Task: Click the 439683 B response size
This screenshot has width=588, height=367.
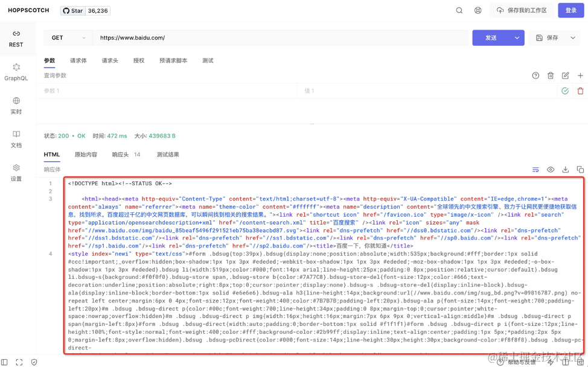Action: coord(162,136)
